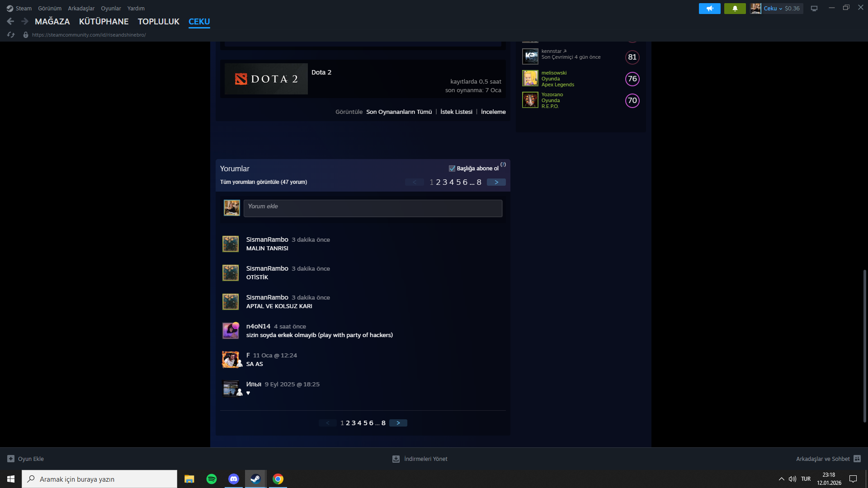Viewport: 868px width, 488px height.
Task: Open Илья's comment avatar
Action: (x=231, y=389)
